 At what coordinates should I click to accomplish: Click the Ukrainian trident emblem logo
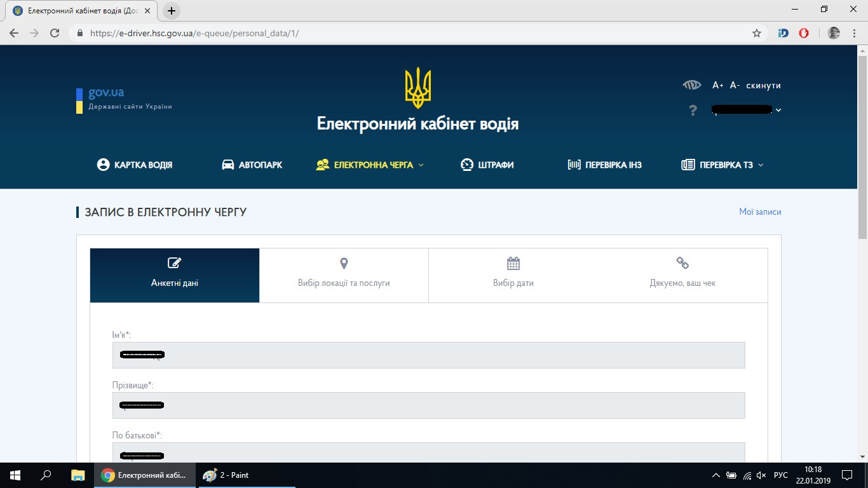point(418,88)
